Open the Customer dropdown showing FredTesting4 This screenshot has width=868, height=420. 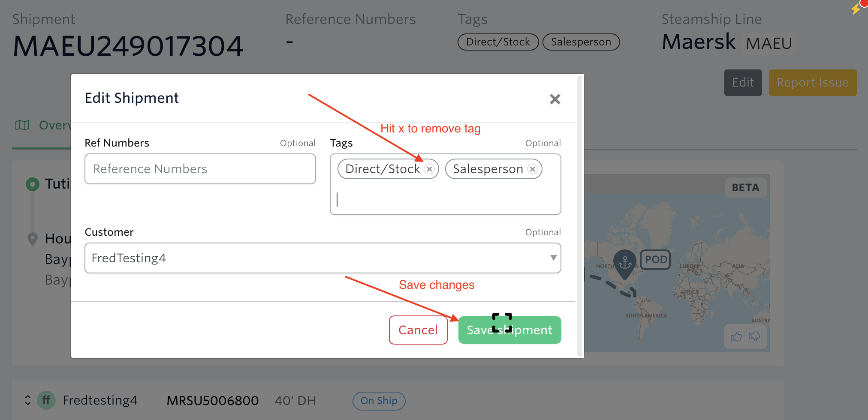tap(322, 258)
